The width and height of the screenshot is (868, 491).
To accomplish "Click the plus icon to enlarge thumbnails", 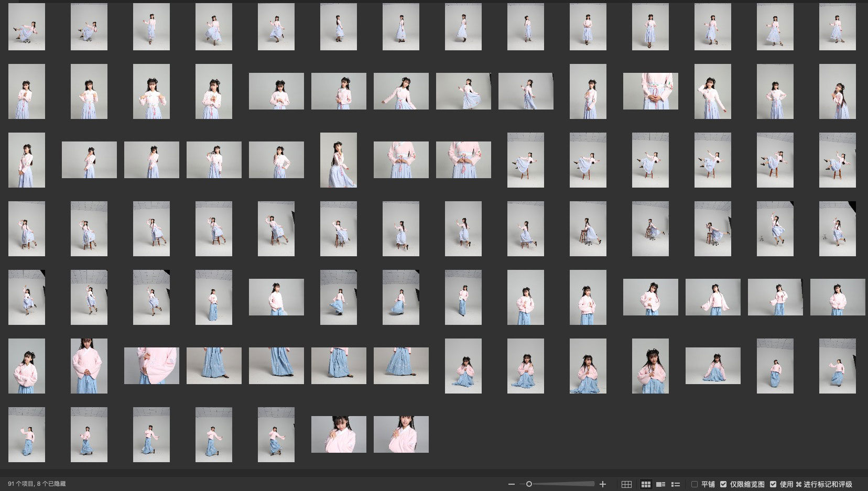I will pyautogui.click(x=603, y=484).
